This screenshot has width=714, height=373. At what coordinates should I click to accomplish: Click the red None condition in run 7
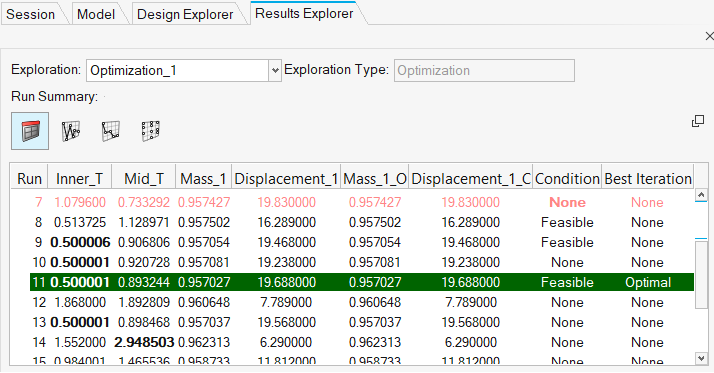pyautogui.click(x=567, y=202)
